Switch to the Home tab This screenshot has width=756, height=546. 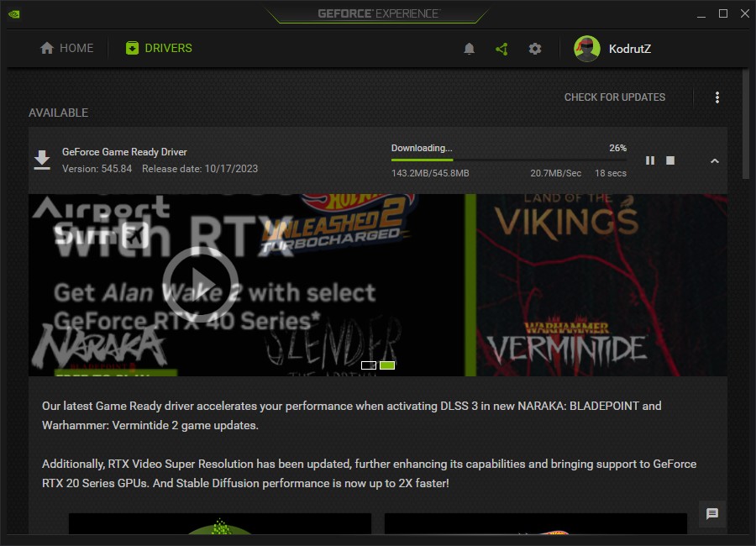pos(67,49)
